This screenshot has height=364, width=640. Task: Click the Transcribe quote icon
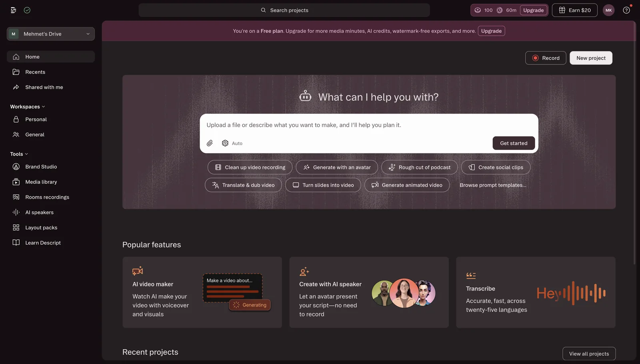point(471,275)
